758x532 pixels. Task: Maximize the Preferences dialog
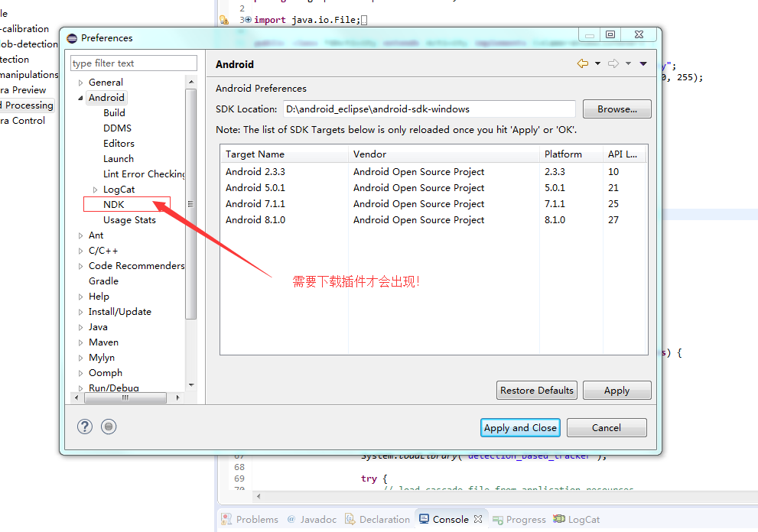click(610, 34)
